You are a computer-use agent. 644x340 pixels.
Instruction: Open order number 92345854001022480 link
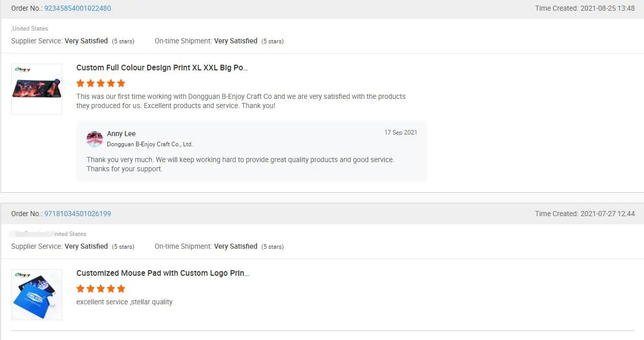click(77, 8)
